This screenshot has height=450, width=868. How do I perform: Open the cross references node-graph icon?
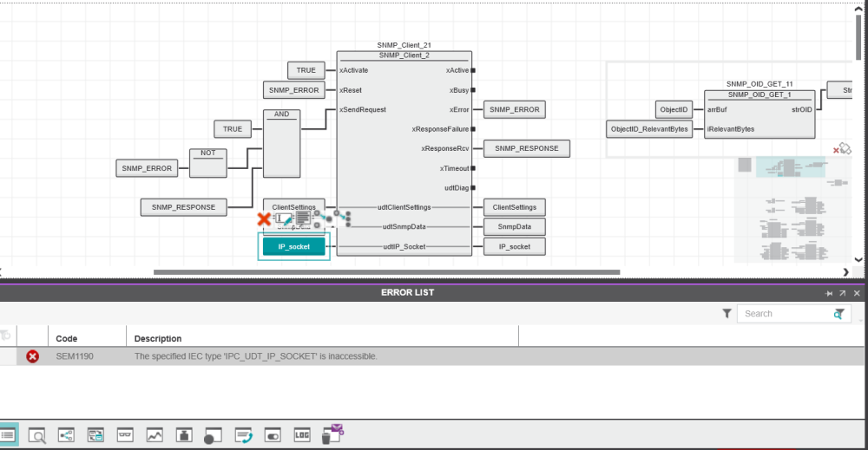click(67, 435)
